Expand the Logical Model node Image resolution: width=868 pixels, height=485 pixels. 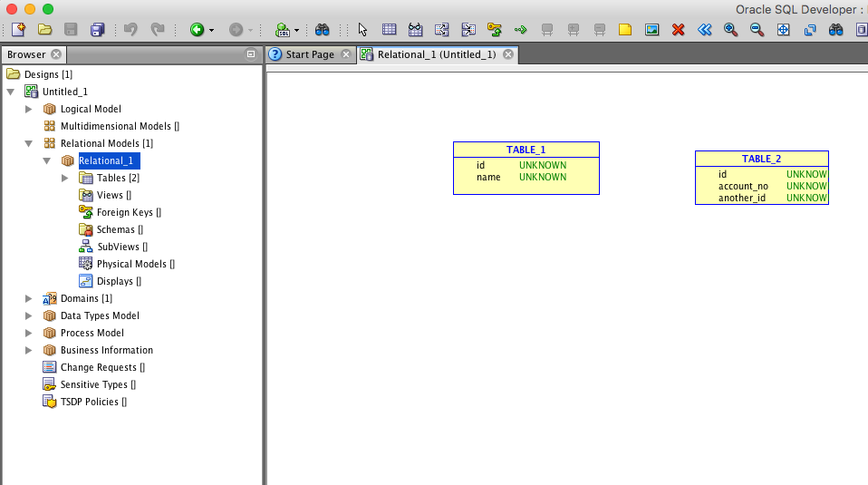click(x=29, y=109)
